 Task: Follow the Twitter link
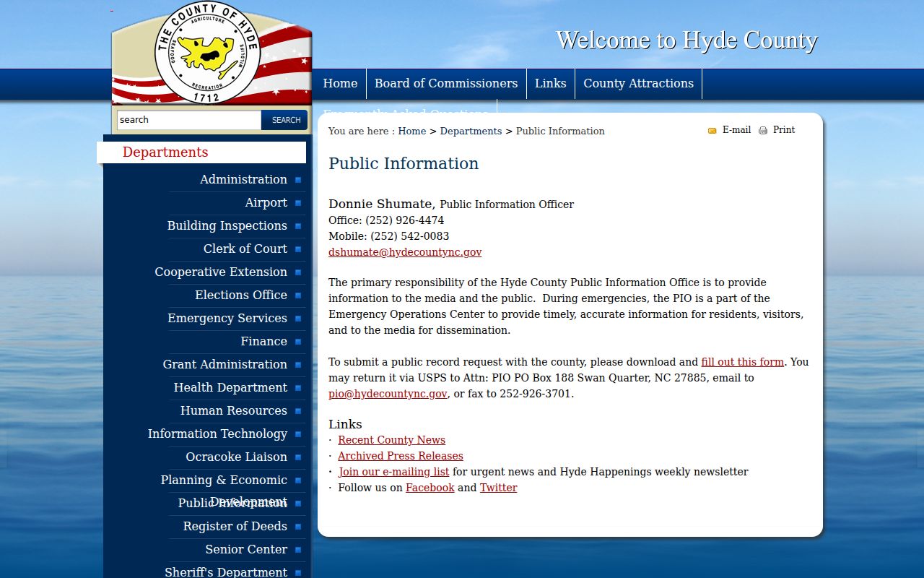click(499, 488)
